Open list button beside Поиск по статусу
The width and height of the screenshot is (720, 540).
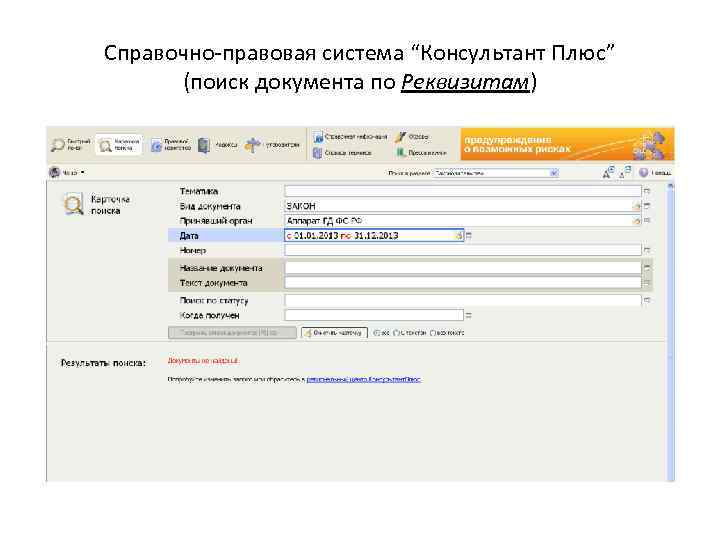point(647,300)
